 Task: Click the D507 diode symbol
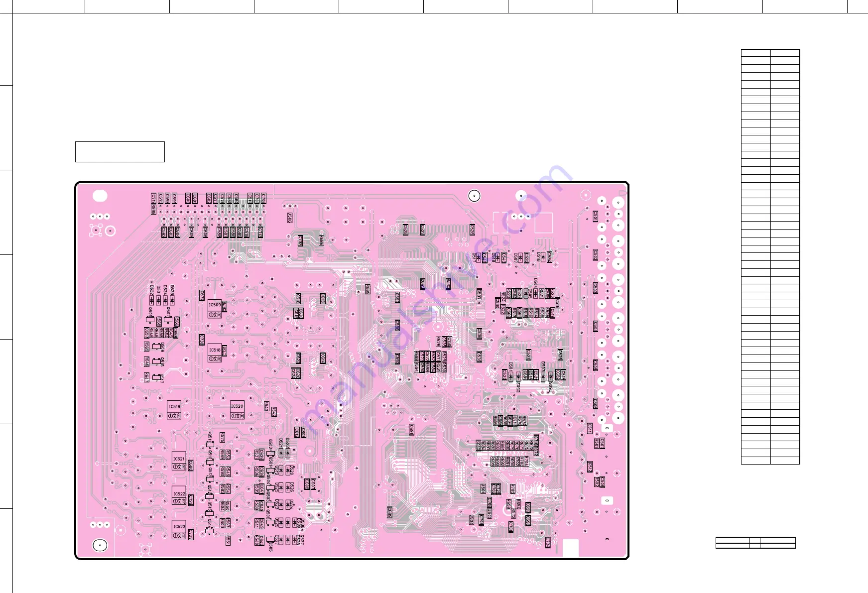click(520, 257)
